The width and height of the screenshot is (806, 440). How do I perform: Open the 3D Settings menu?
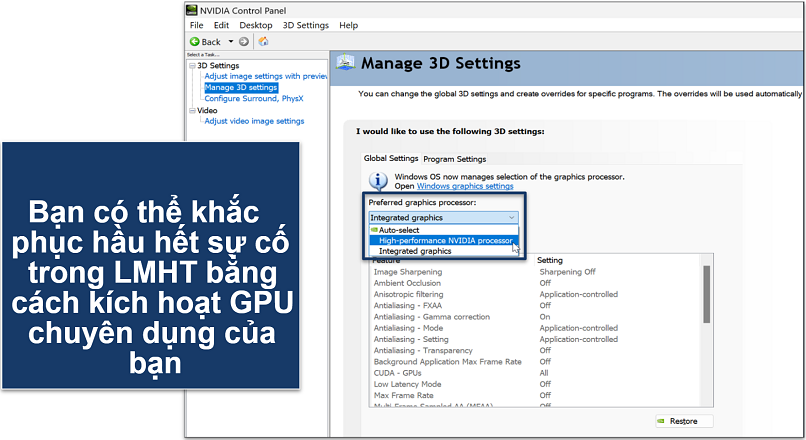pyautogui.click(x=304, y=25)
